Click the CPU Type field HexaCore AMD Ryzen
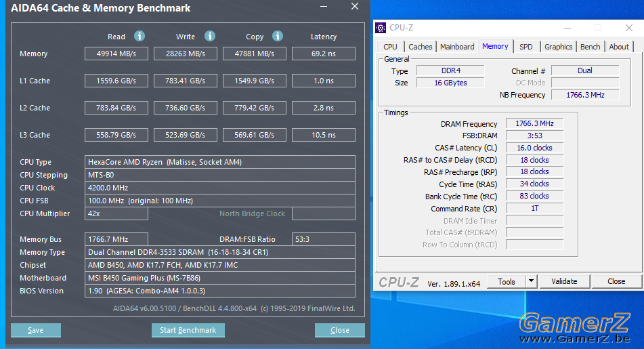 click(x=219, y=162)
